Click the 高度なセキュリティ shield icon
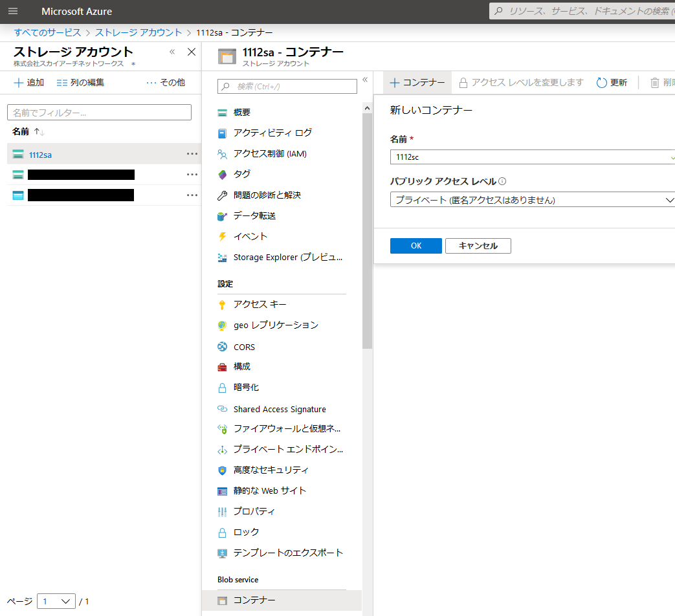 tap(222, 470)
